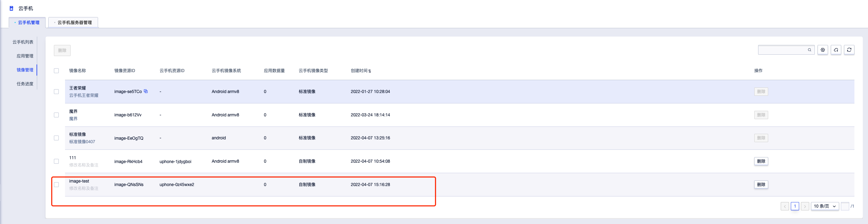This screenshot has height=224, width=868.
Task: Open 云手机列表 in sidebar
Action: [23, 42]
